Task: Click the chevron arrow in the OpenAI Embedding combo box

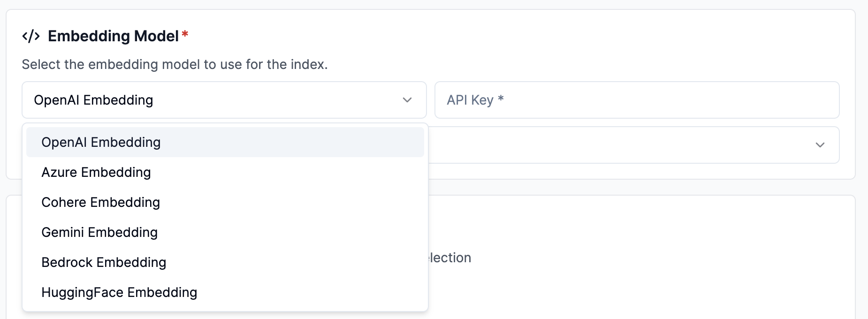Action: tap(407, 100)
